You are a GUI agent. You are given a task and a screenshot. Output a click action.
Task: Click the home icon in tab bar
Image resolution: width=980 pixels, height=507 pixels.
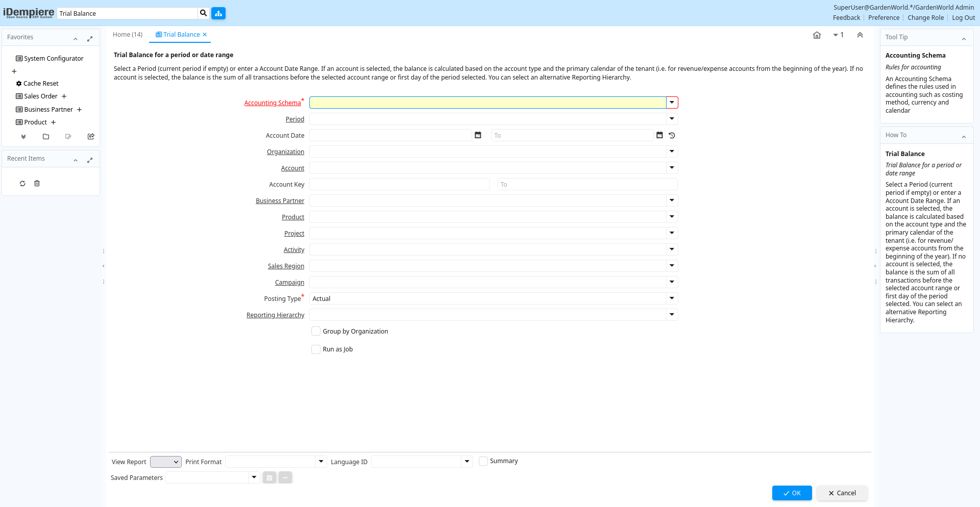click(x=817, y=35)
